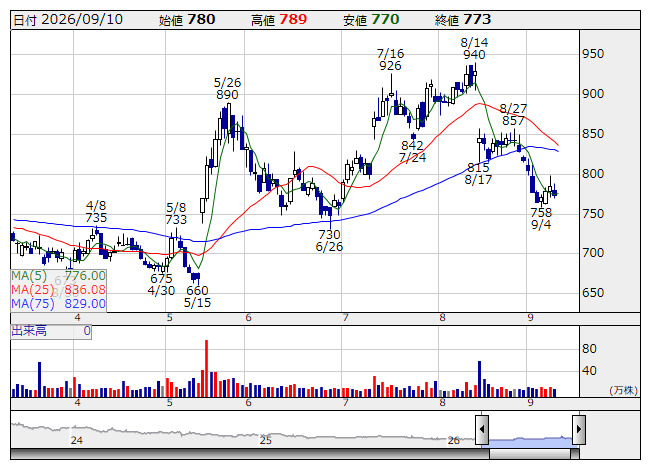Click the 750 price axis label
The height and width of the screenshot is (470, 653).
pyautogui.click(x=593, y=214)
